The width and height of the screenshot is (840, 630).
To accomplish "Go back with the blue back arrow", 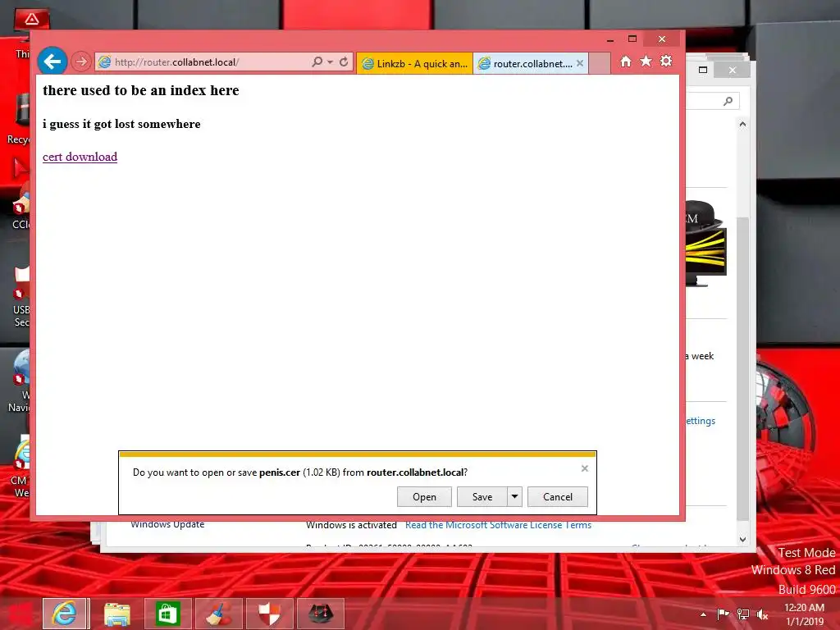I will point(52,62).
